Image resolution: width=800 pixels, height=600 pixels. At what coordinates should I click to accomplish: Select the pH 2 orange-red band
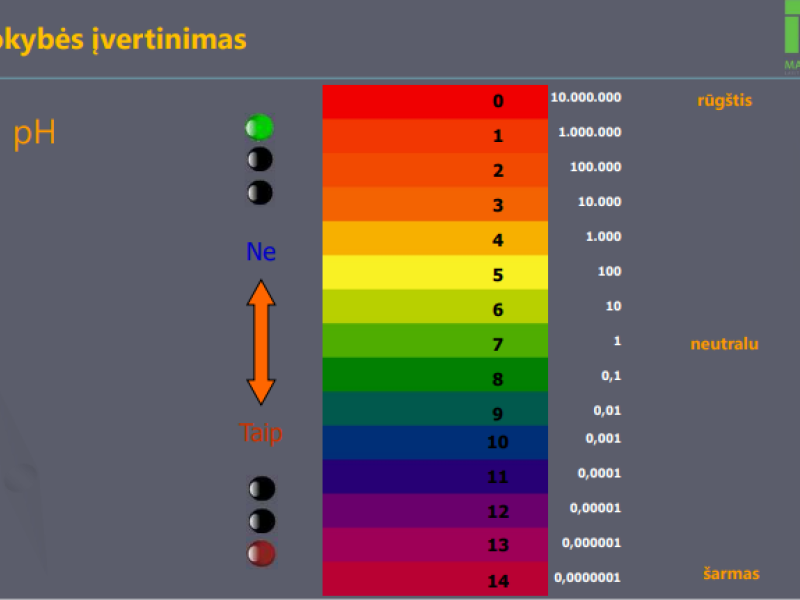click(x=435, y=170)
